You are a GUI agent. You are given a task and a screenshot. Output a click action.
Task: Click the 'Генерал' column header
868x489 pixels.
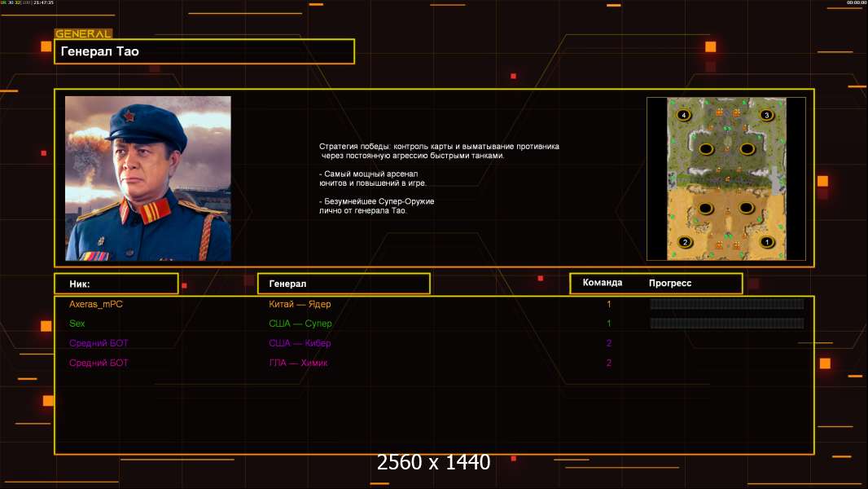(344, 284)
